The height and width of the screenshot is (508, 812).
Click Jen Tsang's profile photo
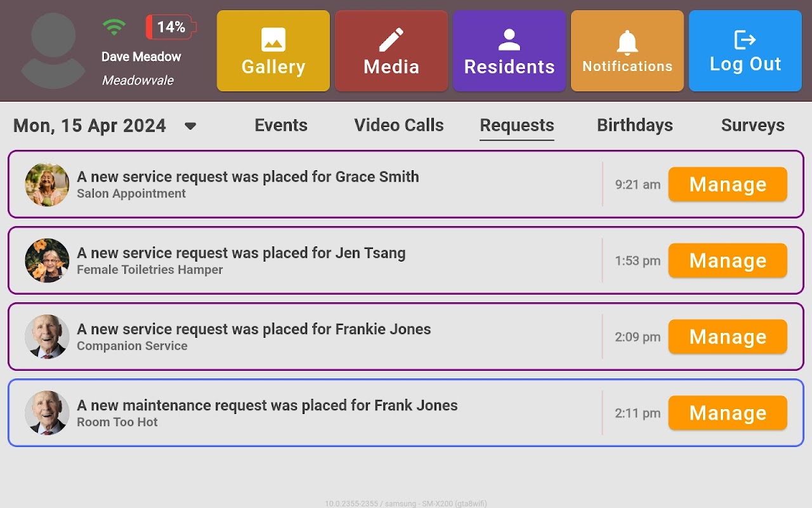(47, 260)
